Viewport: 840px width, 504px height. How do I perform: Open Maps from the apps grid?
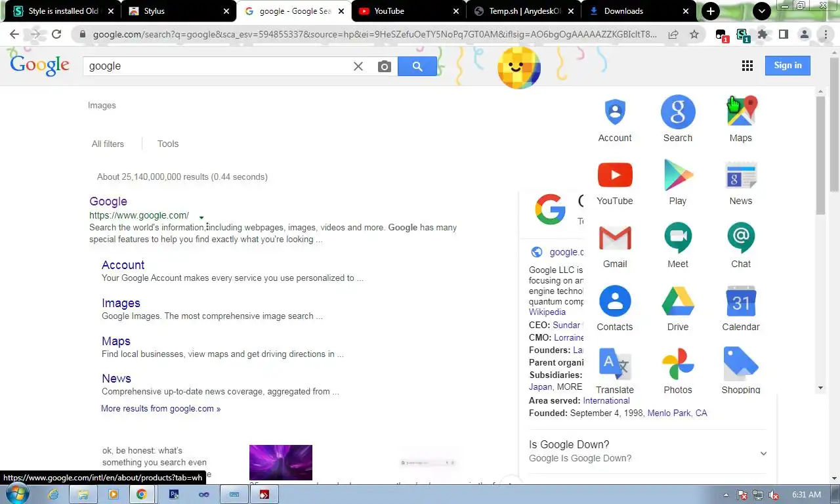coord(741,113)
